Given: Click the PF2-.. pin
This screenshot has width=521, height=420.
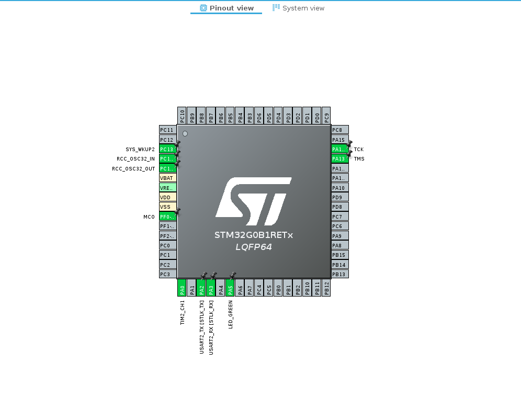Looking at the screenshot, I should (168, 235).
